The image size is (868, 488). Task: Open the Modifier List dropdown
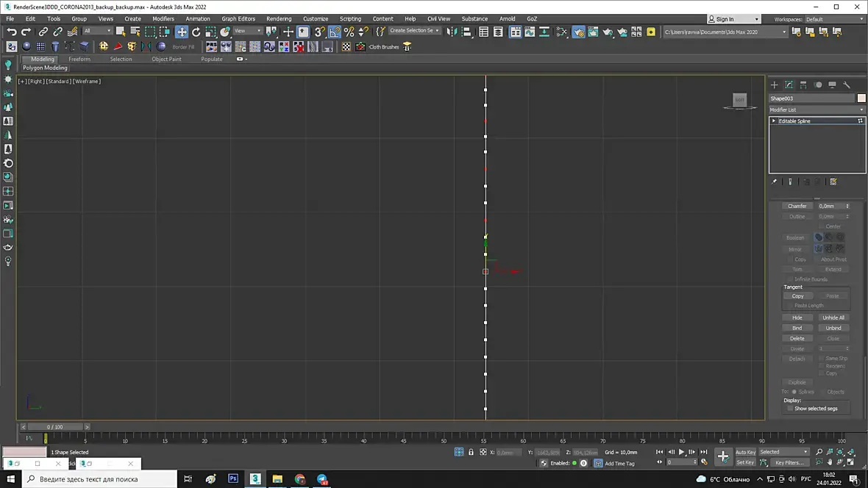(x=817, y=110)
